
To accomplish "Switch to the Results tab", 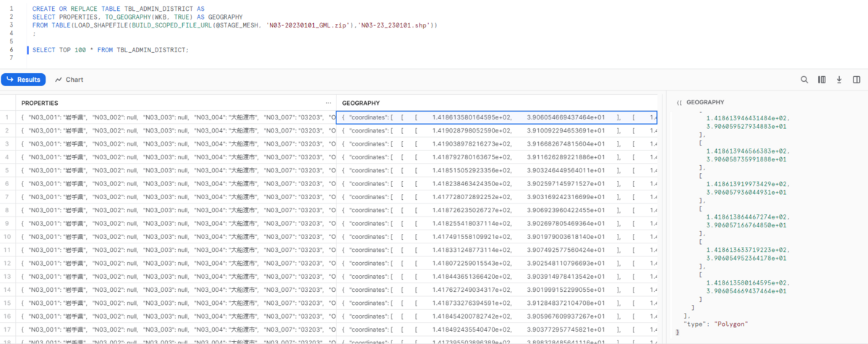I will tap(24, 80).
